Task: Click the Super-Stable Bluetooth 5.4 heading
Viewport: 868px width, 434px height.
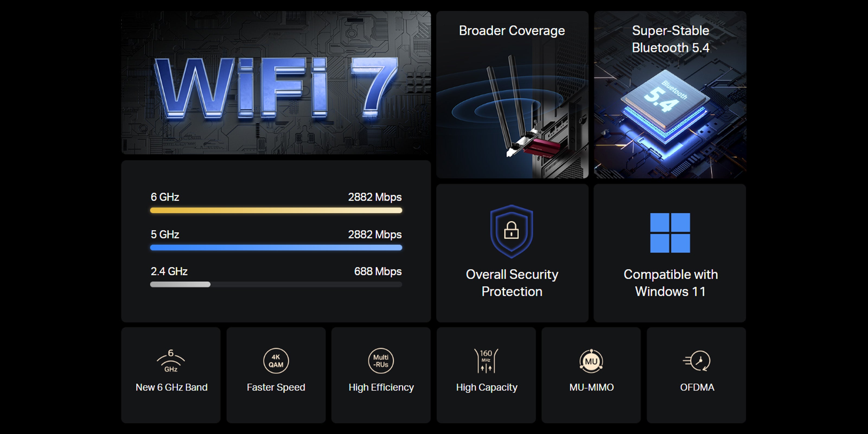Action: (670, 39)
